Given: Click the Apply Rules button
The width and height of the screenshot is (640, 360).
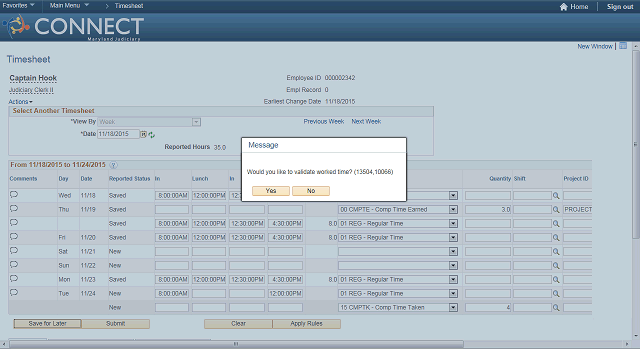Looking at the screenshot, I should (x=307, y=324).
